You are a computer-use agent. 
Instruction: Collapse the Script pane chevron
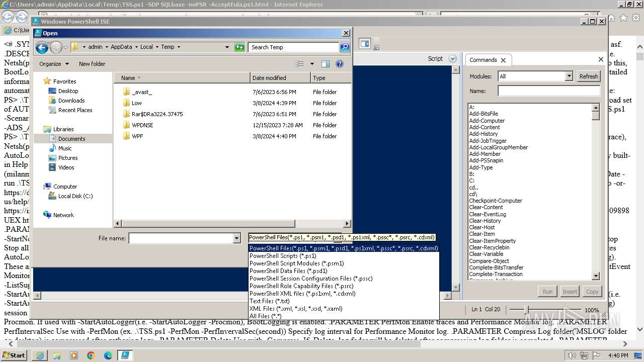click(452, 59)
